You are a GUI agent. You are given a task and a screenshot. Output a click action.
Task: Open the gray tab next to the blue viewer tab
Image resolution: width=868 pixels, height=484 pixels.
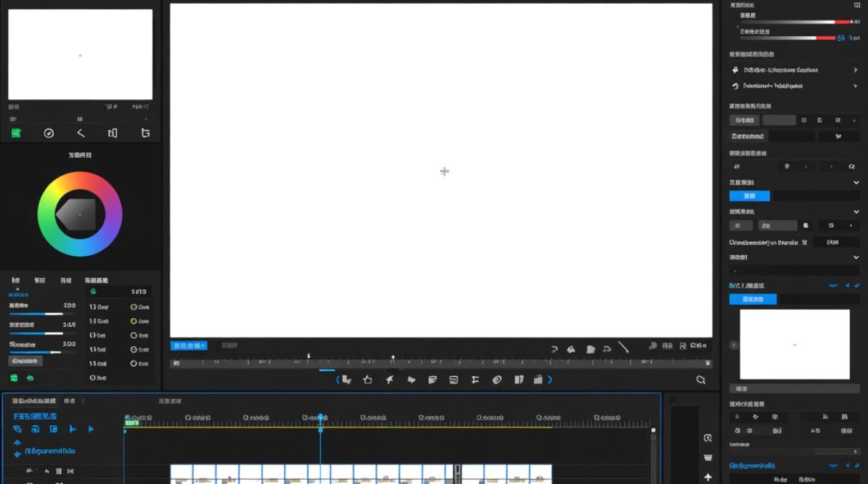[x=229, y=346]
